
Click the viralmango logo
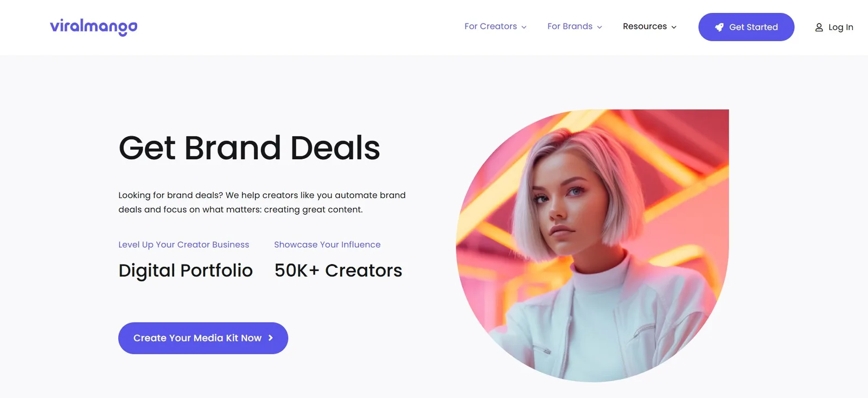(93, 27)
